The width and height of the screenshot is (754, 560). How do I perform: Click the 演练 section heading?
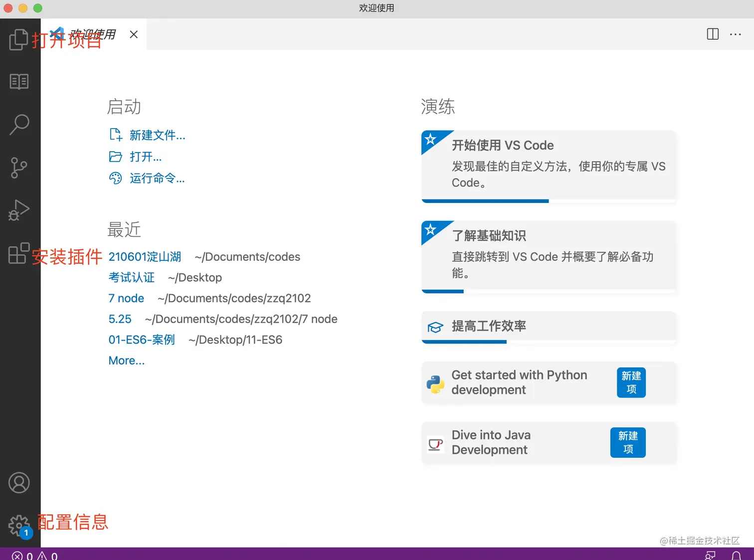[438, 107]
